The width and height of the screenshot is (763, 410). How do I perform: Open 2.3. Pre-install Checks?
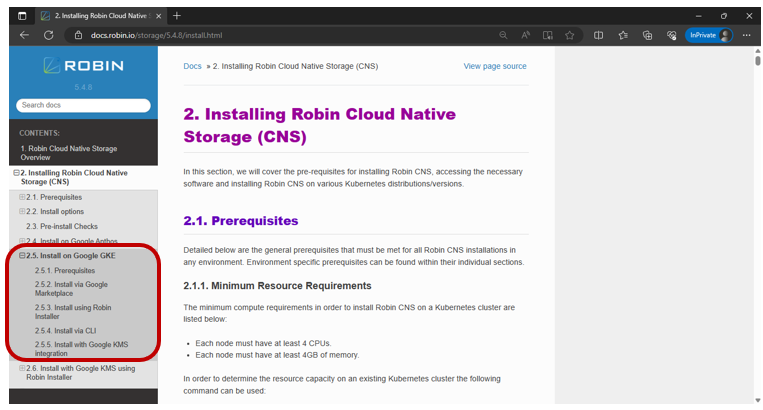coord(62,226)
